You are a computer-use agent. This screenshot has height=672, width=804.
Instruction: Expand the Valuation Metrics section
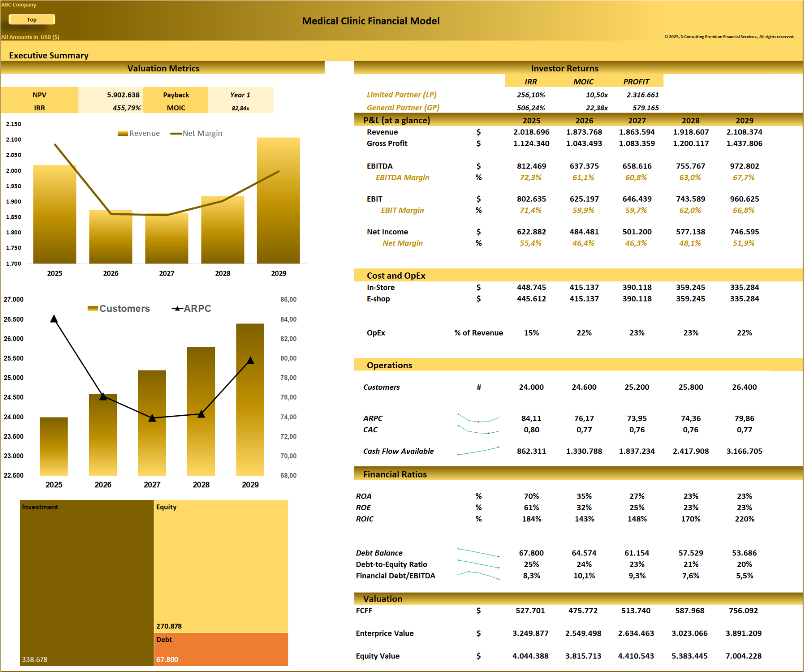[x=163, y=68]
